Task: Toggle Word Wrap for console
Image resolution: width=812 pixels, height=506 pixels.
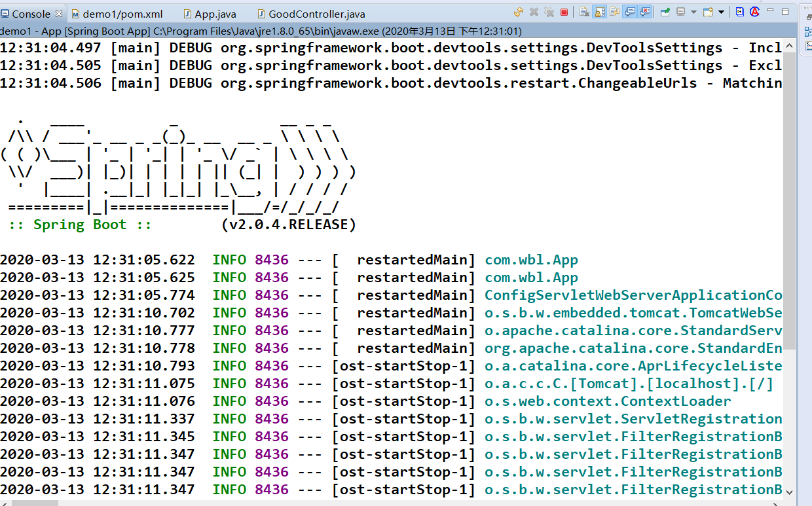Action: click(x=615, y=12)
